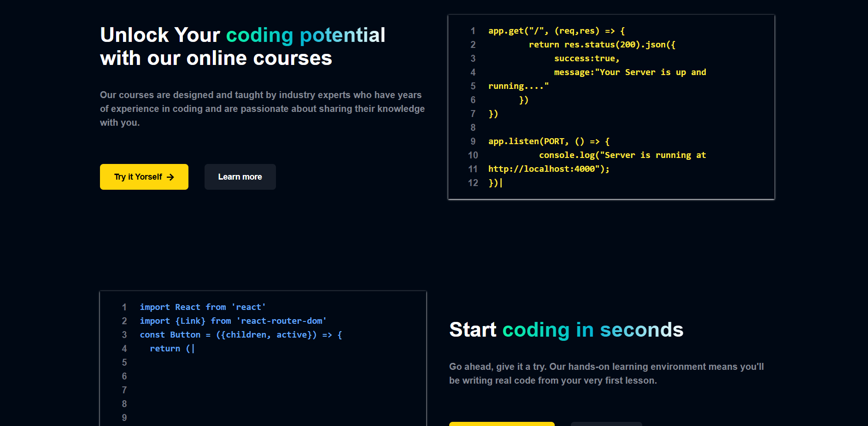Click line number 12 in server code
This screenshot has height=426, width=868.
[473, 183]
